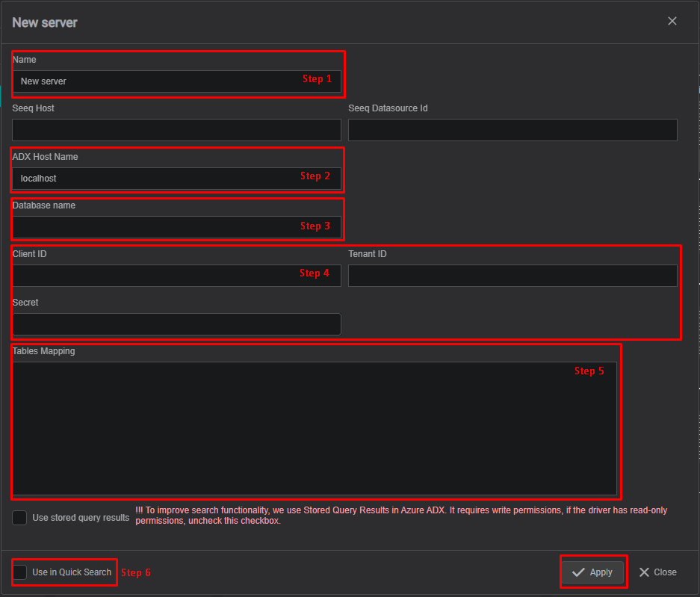This screenshot has width=700, height=597.
Task: Select the Secret input field
Action: [176, 324]
